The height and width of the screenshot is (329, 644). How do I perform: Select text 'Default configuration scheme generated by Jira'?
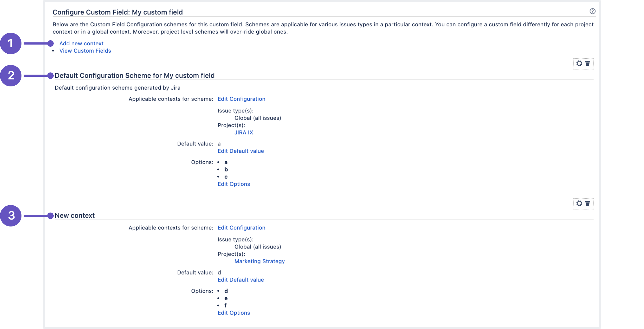118,88
